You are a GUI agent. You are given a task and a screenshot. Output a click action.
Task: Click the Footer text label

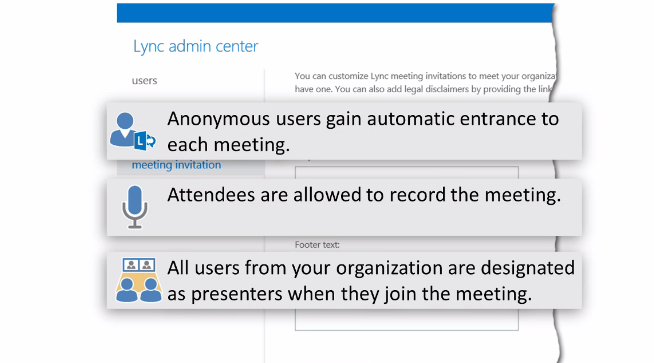(317, 245)
